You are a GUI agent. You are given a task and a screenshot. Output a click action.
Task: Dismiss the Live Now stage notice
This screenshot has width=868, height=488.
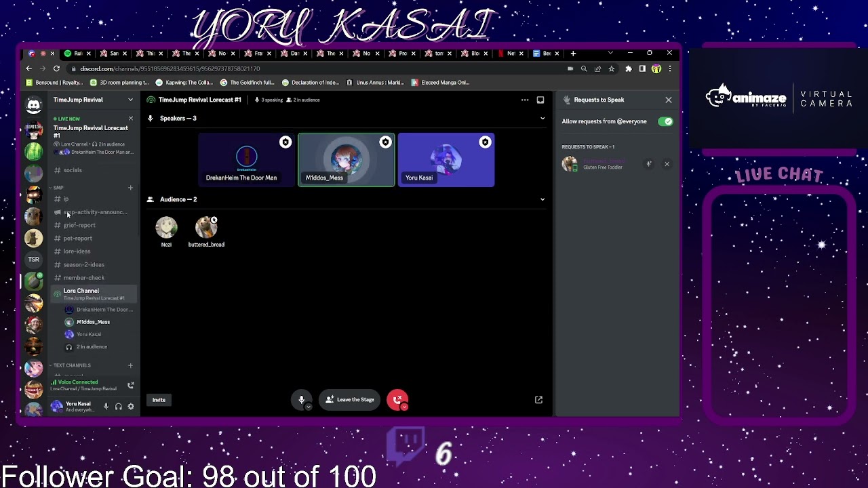click(x=131, y=119)
